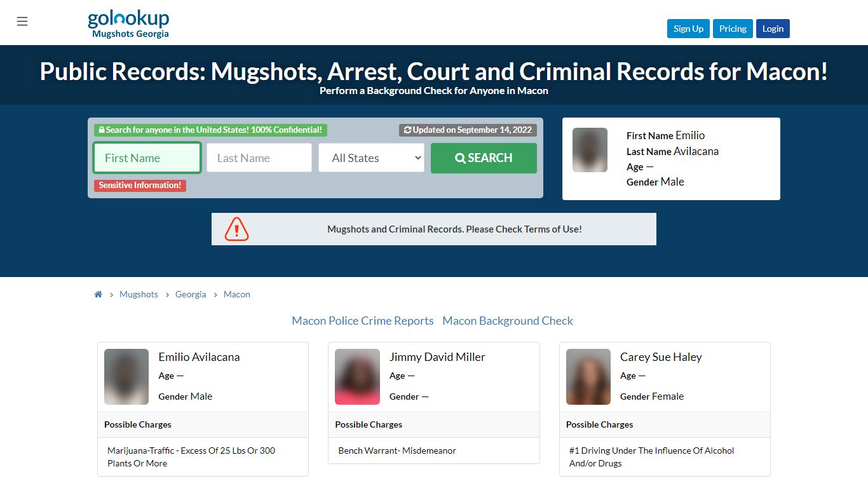Open the All States dropdown
868x488 pixels.
click(371, 158)
